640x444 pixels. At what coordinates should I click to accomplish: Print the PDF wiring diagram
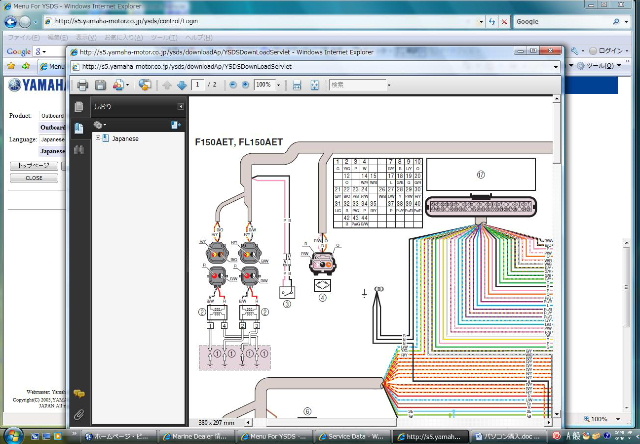click(x=82, y=85)
